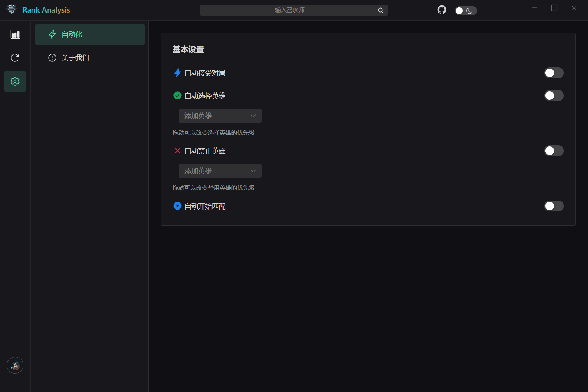The height and width of the screenshot is (392, 588).
Task: Turn on the 自动选择英雄 toggle
Action: pyautogui.click(x=554, y=96)
